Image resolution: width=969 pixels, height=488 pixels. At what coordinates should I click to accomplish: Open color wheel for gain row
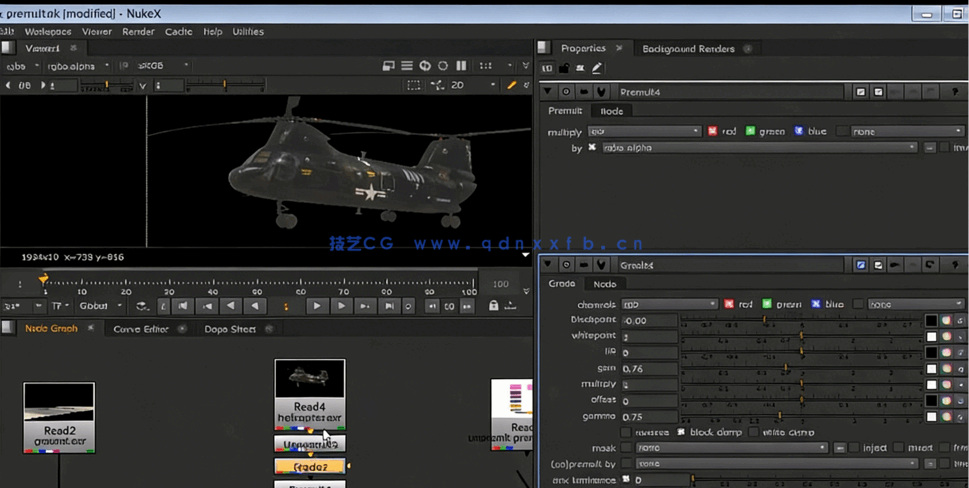pyautogui.click(x=946, y=368)
